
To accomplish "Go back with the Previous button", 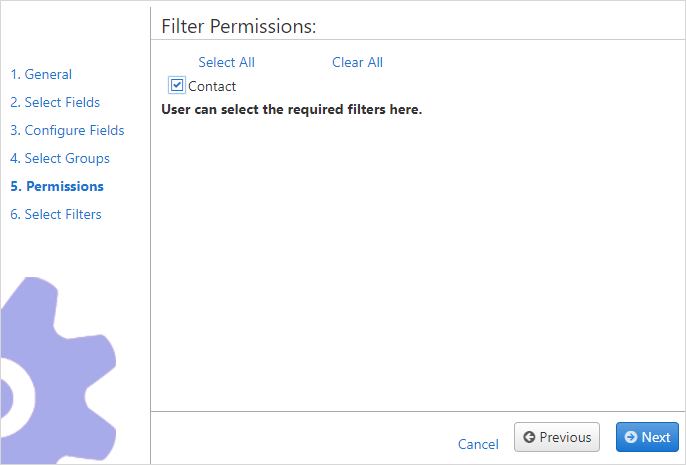I will click(557, 437).
